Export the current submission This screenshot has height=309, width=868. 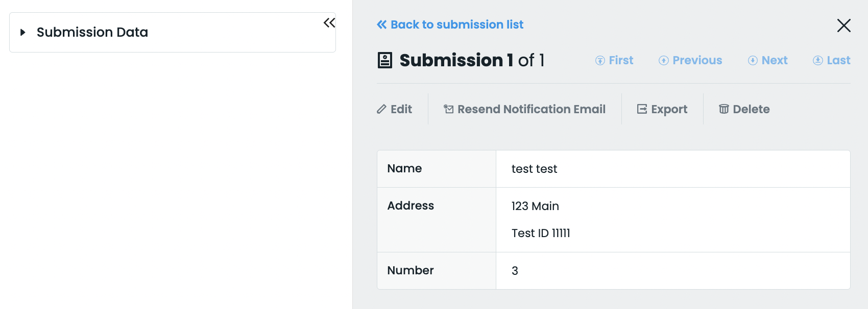[662, 109]
